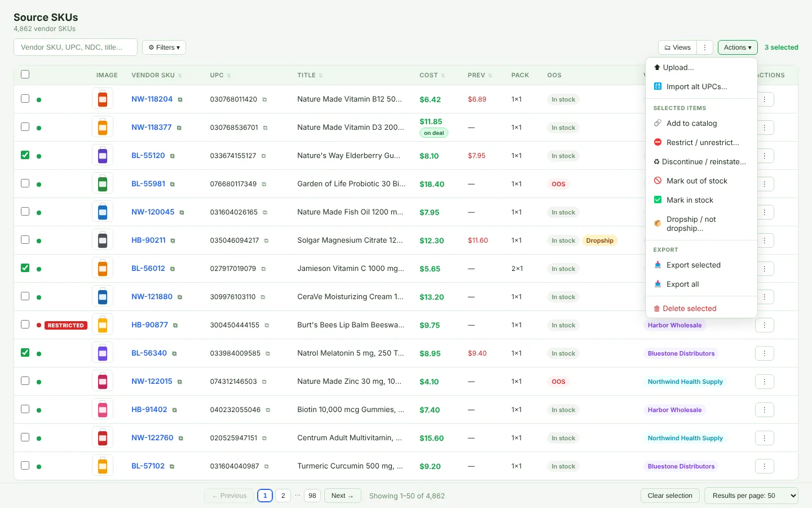Open the Views button
This screenshot has width=812, height=508.
pyautogui.click(x=678, y=47)
